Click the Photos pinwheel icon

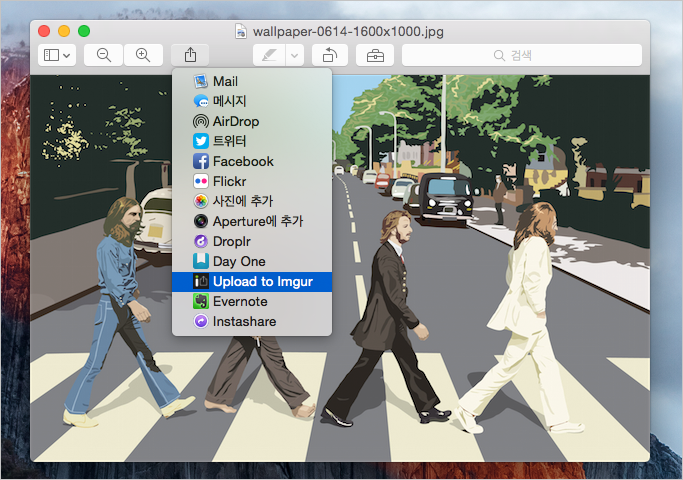(x=200, y=201)
